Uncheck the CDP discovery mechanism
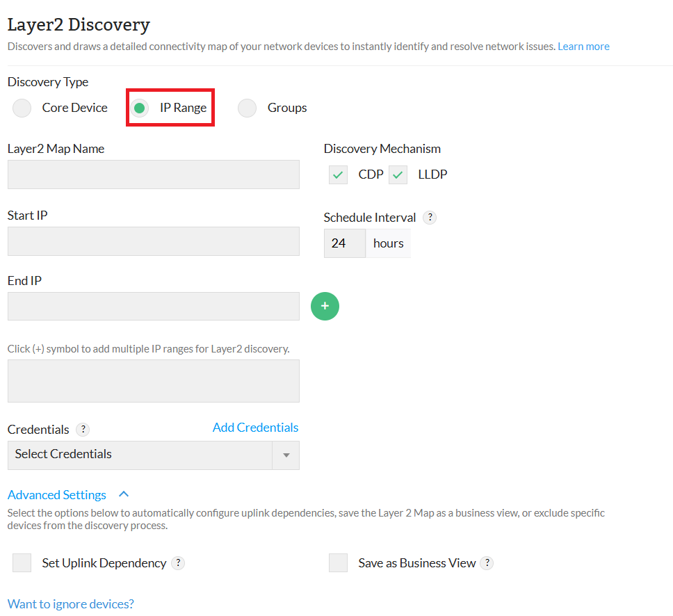 pyautogui.click(x=339, y=175)
